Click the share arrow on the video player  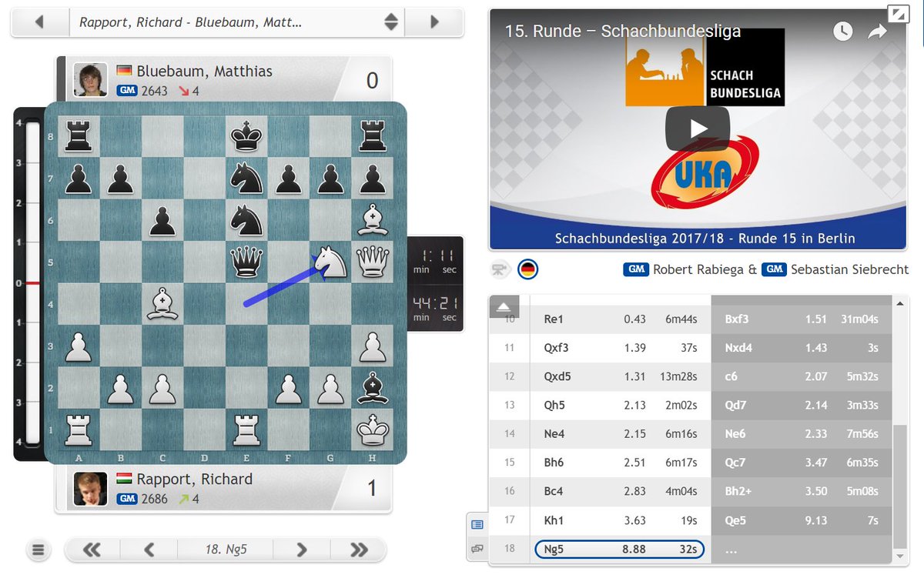[878, 32]
